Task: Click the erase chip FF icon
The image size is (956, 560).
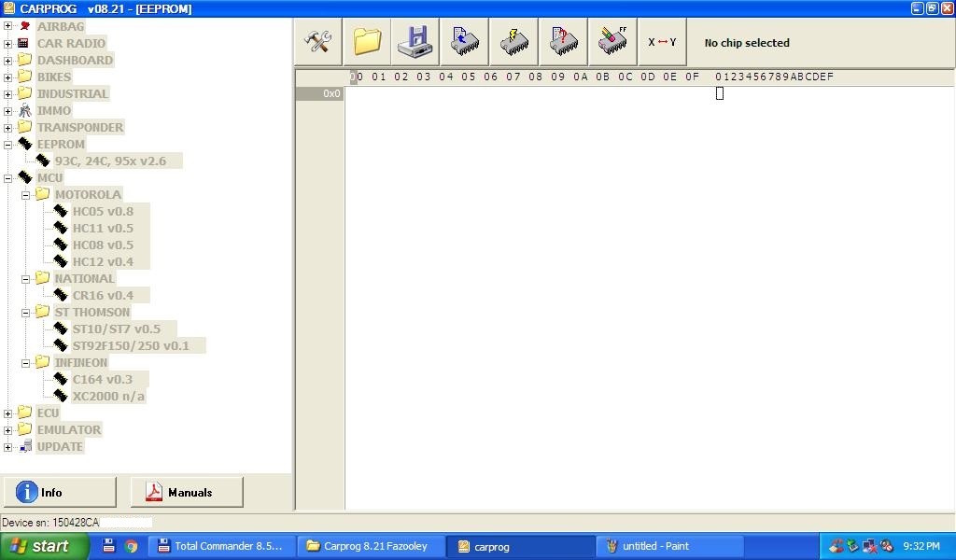Action: [x=612, y=42]
